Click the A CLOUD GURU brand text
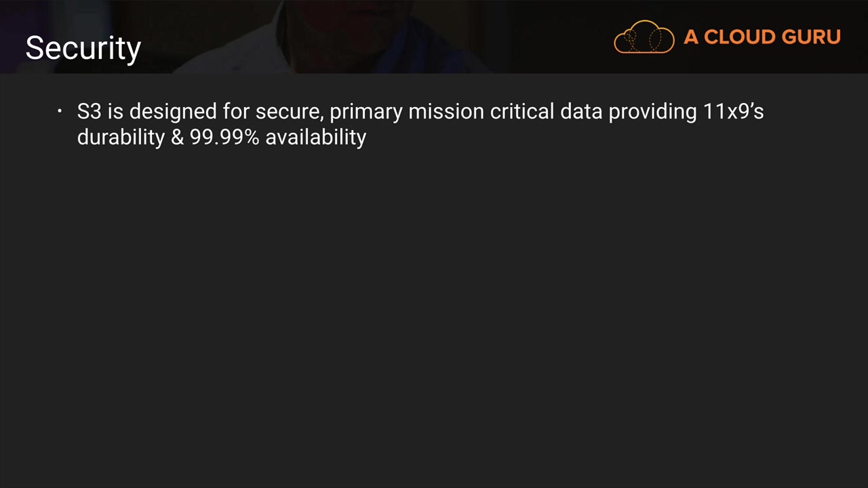Screen dimensions: 868x488 tap(762, 37)
